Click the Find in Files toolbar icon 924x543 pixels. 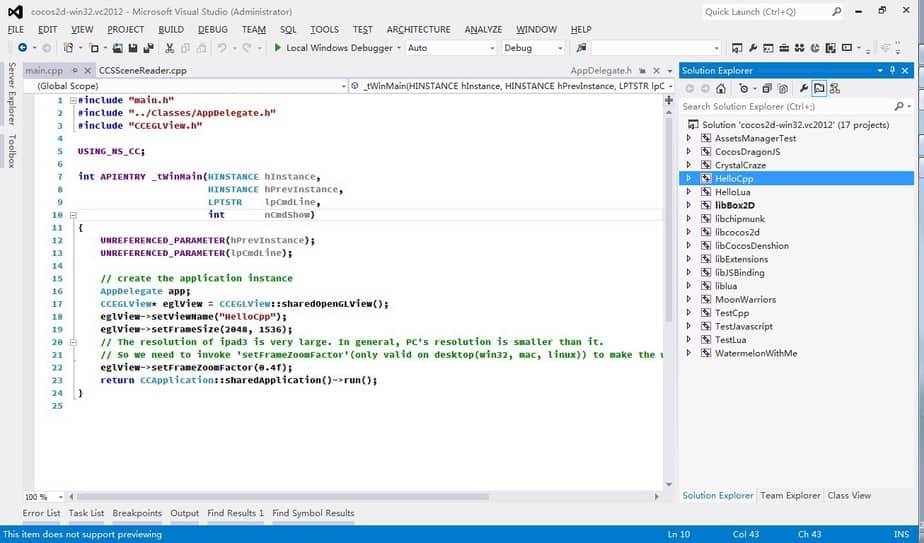point(581,48)
